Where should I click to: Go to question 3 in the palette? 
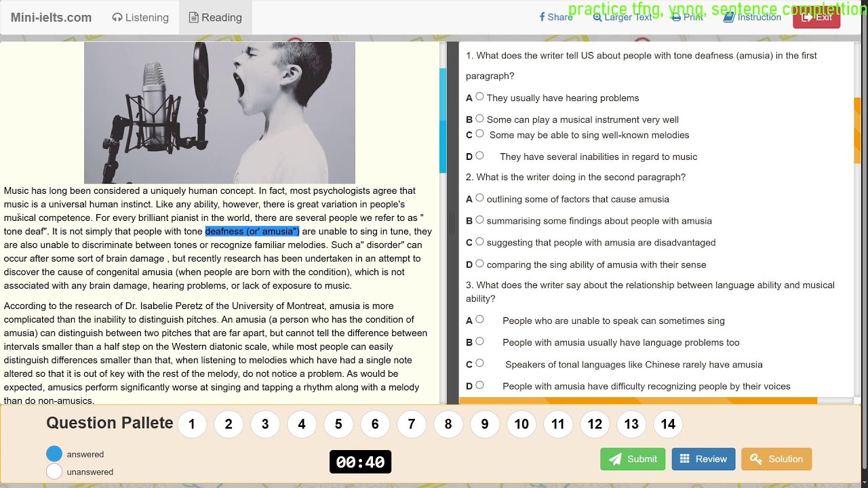coord(265,424)
